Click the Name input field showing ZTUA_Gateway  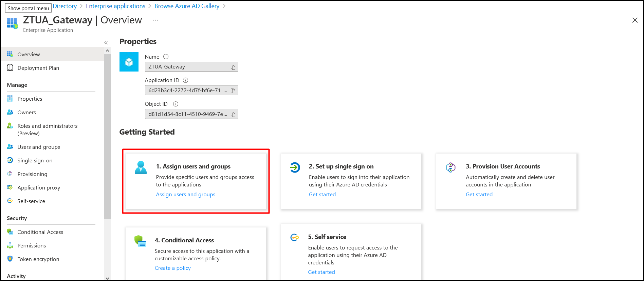[x=191, y=67]
